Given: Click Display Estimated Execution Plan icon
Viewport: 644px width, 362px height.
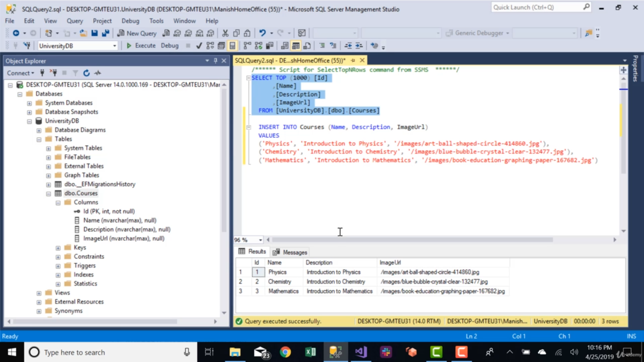Looking at the screenshot, I should [x=210, y=46].
